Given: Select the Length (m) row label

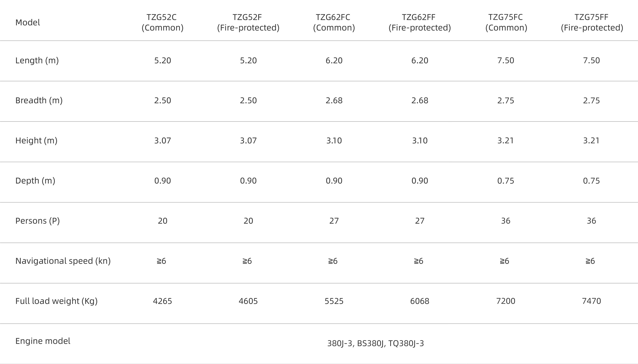Looking at the screenshot, I should click(x=37, y=61).
